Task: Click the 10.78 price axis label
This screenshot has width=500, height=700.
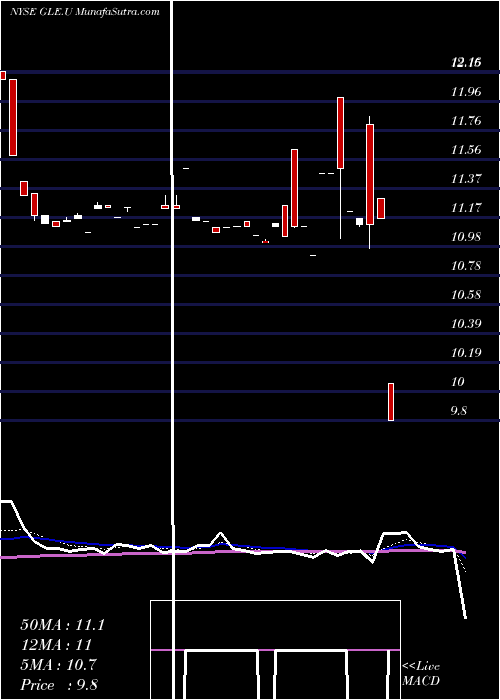Action: 466,266
